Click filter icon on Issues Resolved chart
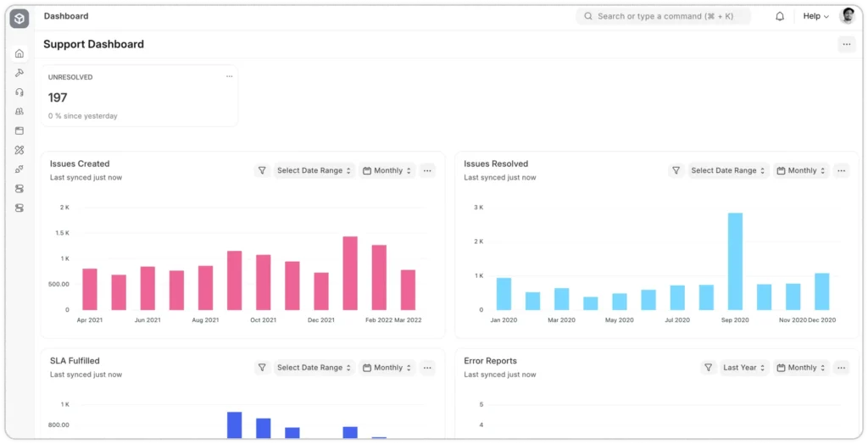Screen dimensions: 868x444 (x=676, y=170)
